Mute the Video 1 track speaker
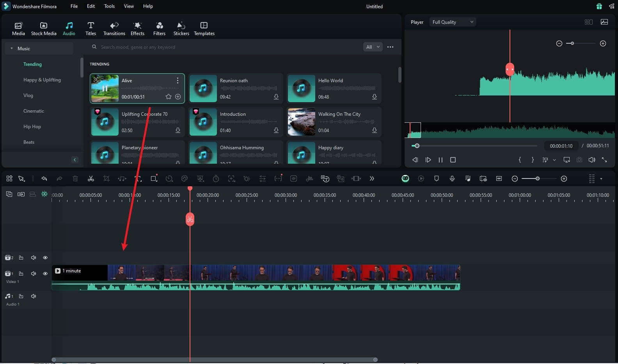Viewport: 618px width, 364px height. (34, 274)
